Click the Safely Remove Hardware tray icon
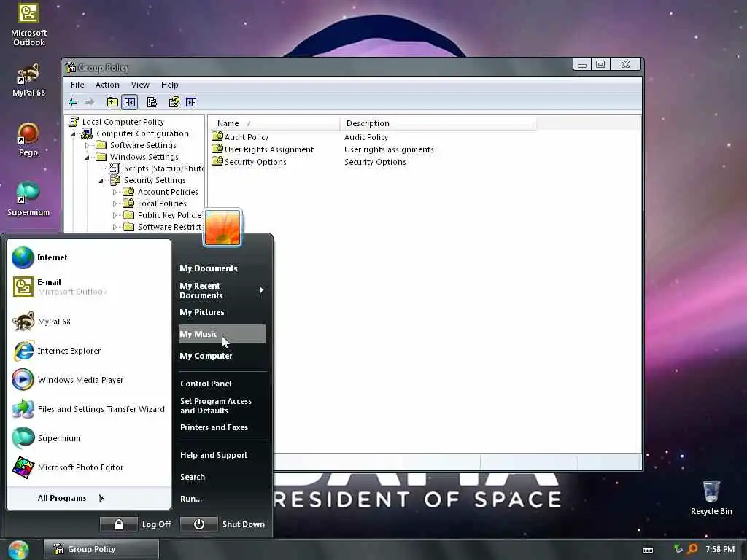 click(x=678, y=549)
